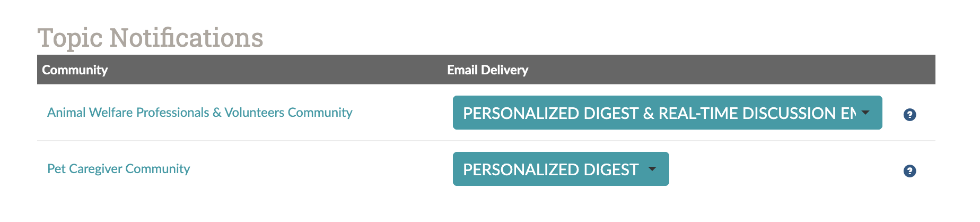
Task: Change email delivery for Pet Caregiver Community
Action: click(x=561, y=169)
